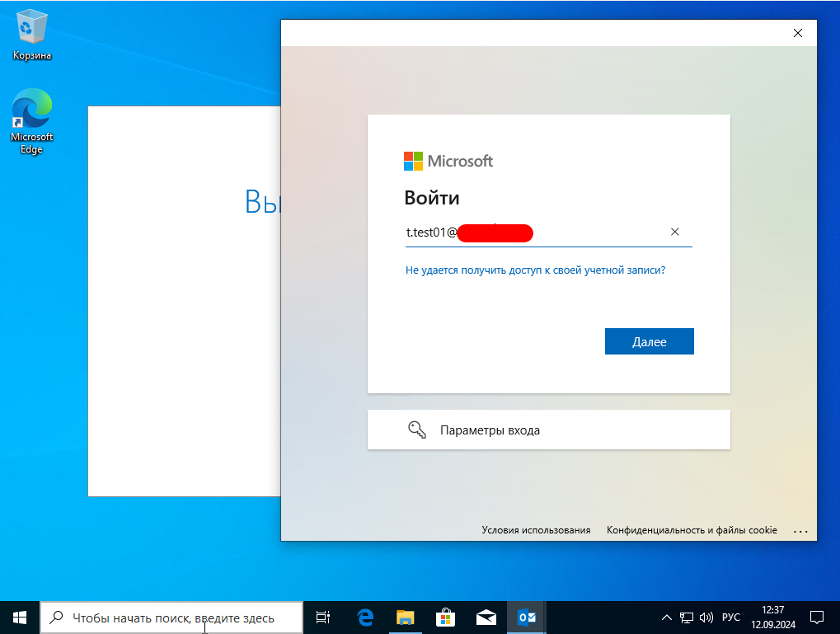This screenshot has width=840, height=634.
Task: Show hidden tray icons with the chevron
Action: (x=666, y=618)
